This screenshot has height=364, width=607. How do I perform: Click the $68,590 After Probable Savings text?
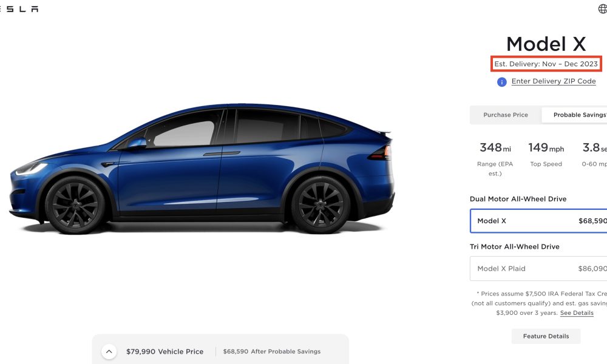pos(272,352)
